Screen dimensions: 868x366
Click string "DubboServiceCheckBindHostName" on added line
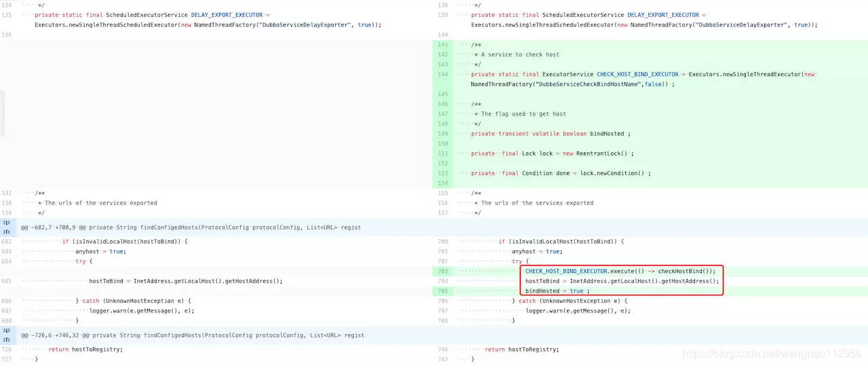(x=587, y=84)
